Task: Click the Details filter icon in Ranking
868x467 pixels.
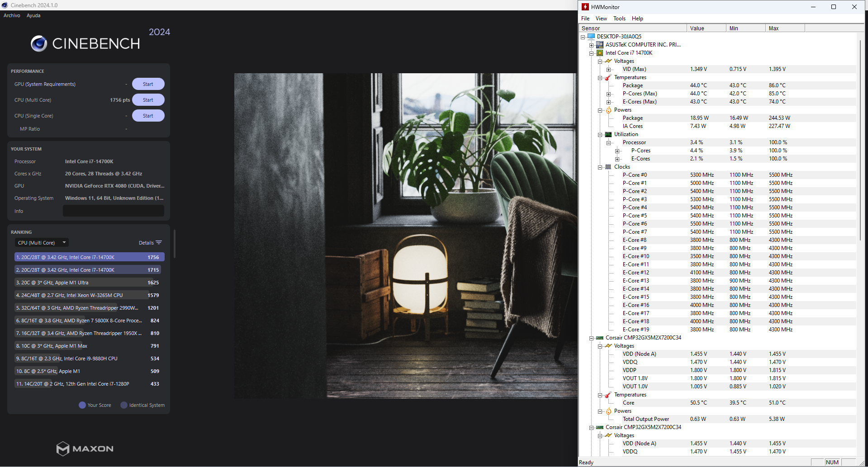Action: pyautogui.click(x=159, y=243)
